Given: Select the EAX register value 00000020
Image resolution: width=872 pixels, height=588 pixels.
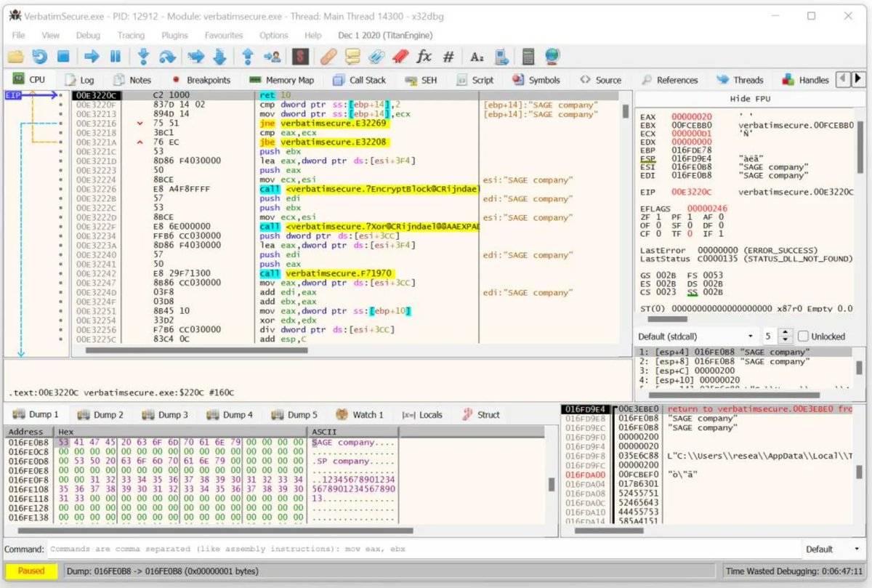Looking at the screenshot, I should [x=691, y=116].
